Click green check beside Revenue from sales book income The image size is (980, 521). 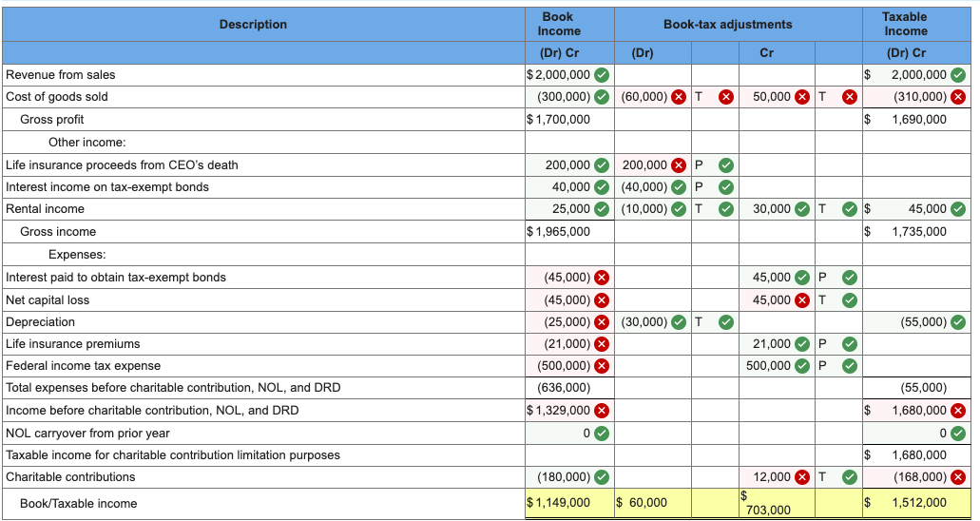602,75
